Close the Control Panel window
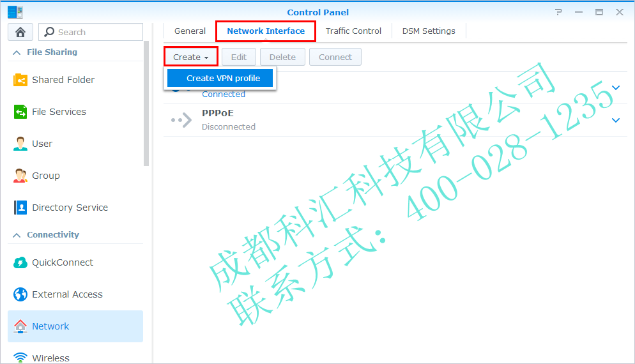 620,12
